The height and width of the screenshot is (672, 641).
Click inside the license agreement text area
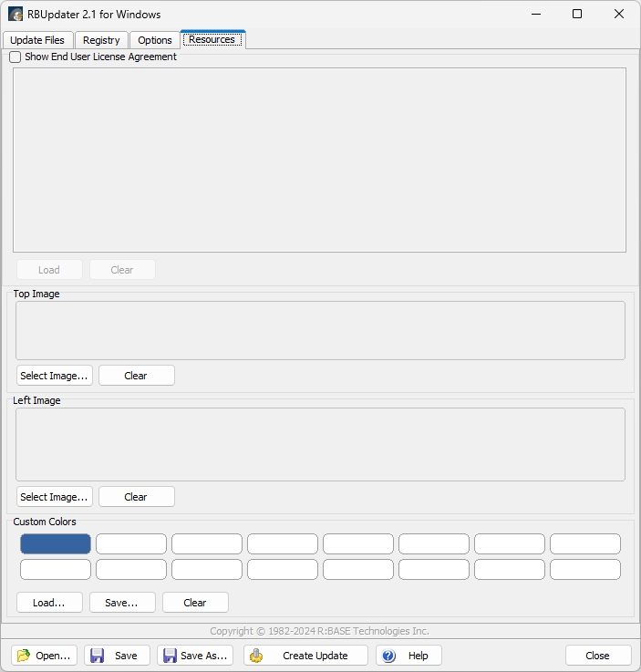tap(320, 160)
